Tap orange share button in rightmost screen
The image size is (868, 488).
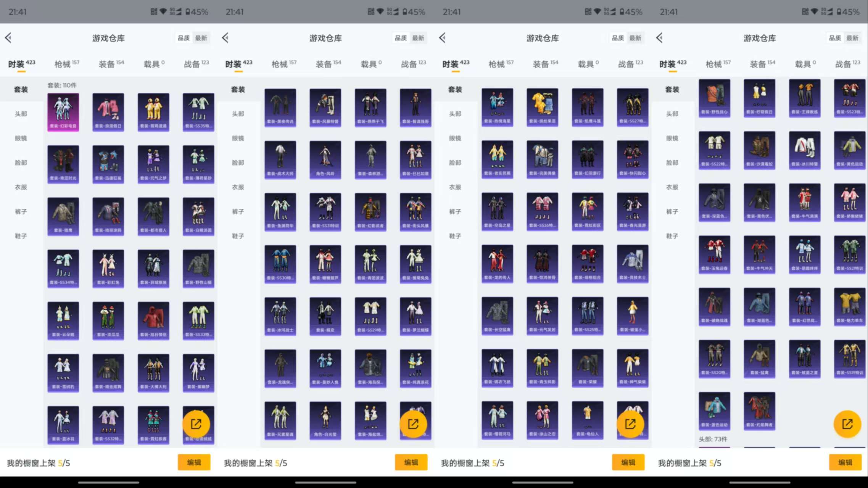(847, 424)
